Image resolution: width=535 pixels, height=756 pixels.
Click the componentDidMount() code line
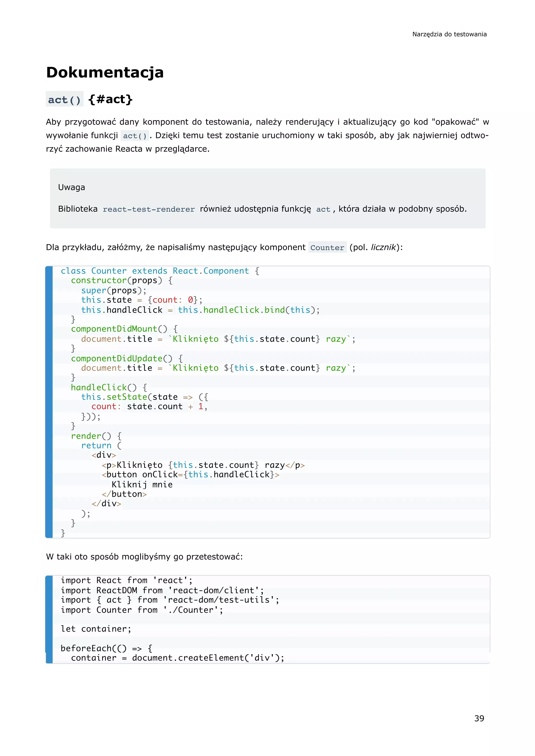pos(124,329)
